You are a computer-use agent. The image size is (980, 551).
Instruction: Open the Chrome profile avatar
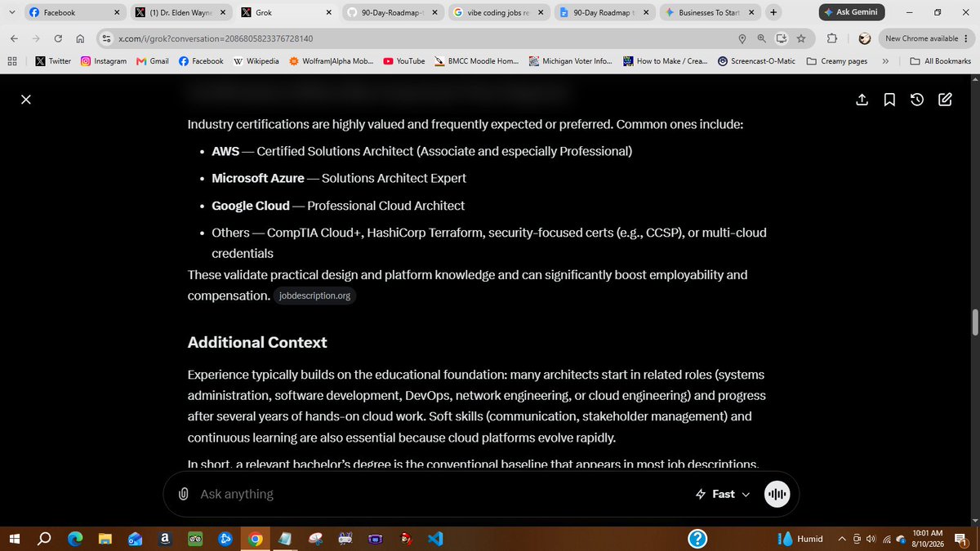coord(865,38)
